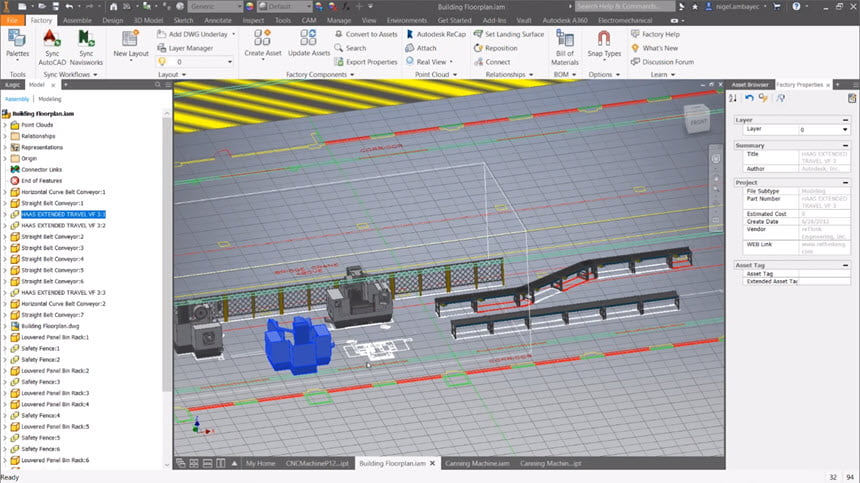
Task: Switch to Asset Browser tab
Action: pos(750,85)
